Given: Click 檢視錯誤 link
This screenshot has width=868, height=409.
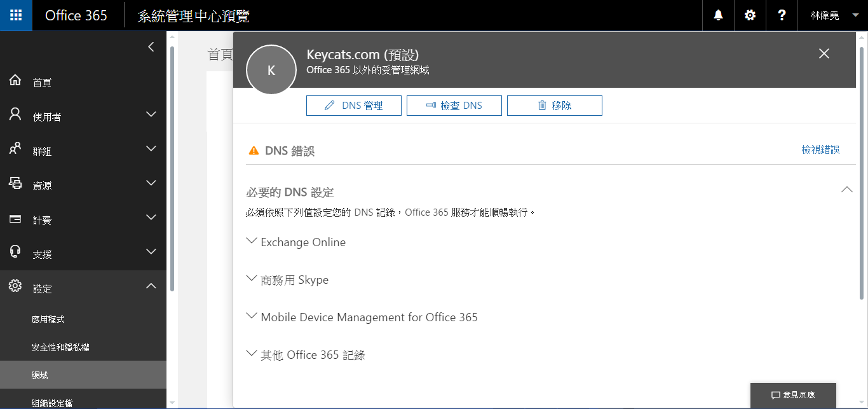Looking at the screenshot, I should click(x=821, y=149).
